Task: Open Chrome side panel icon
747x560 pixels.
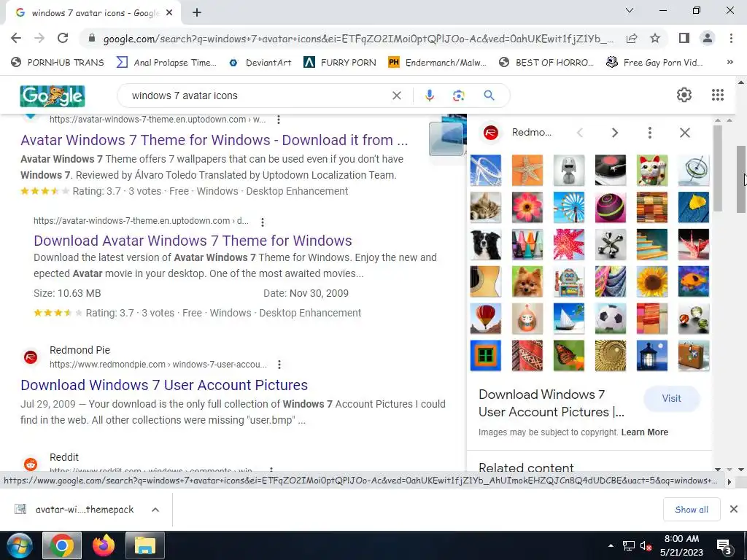Action: click(684, 38)
